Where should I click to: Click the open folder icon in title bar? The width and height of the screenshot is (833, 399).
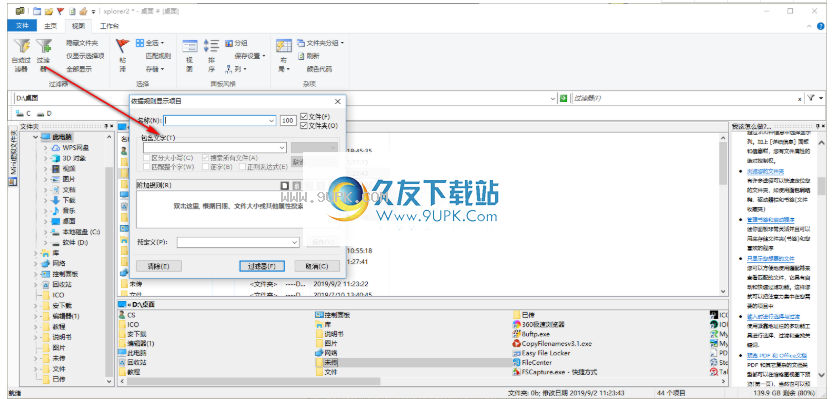coord(48,11)
